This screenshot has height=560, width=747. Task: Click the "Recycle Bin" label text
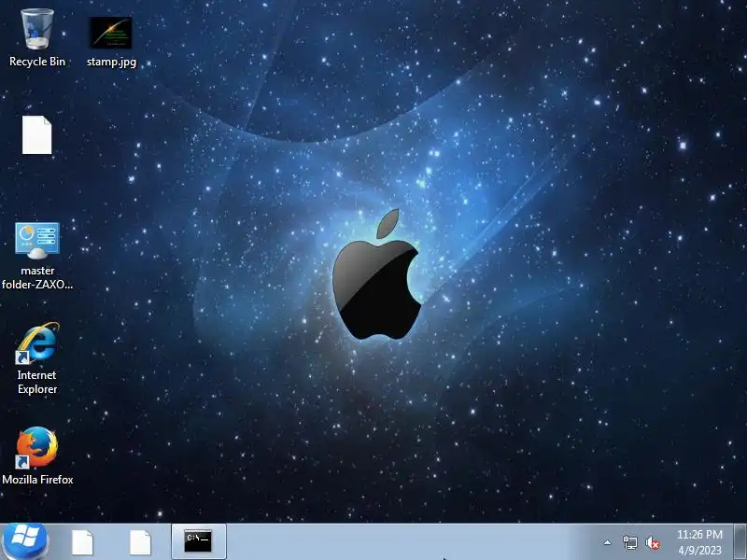tap(37, 62)
